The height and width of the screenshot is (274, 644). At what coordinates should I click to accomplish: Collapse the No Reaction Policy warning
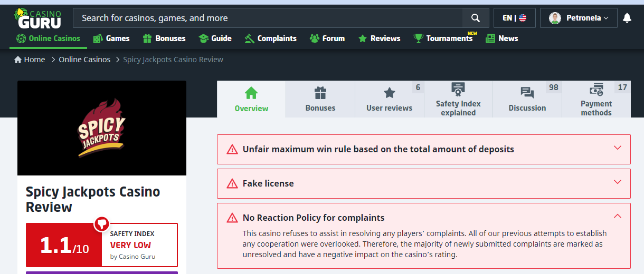618,216
